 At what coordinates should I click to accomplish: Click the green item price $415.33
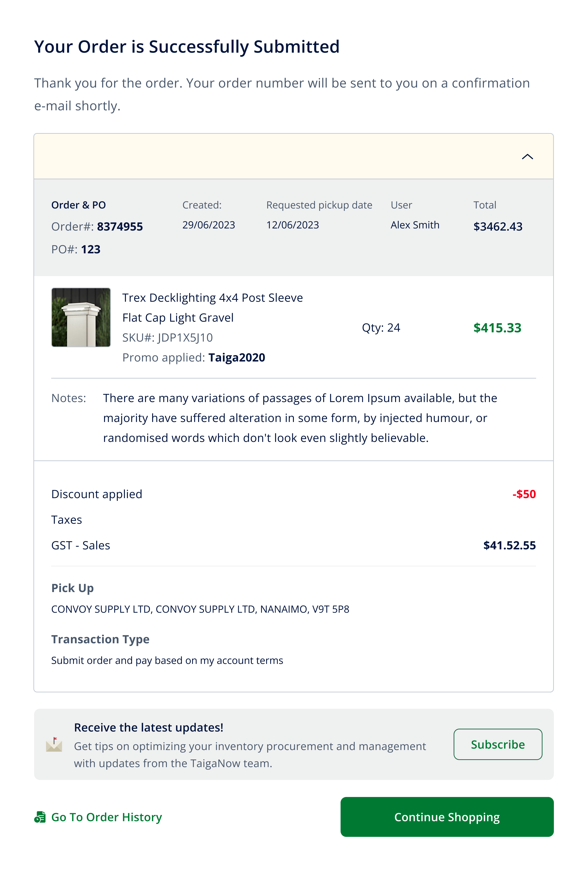[497, 328]
